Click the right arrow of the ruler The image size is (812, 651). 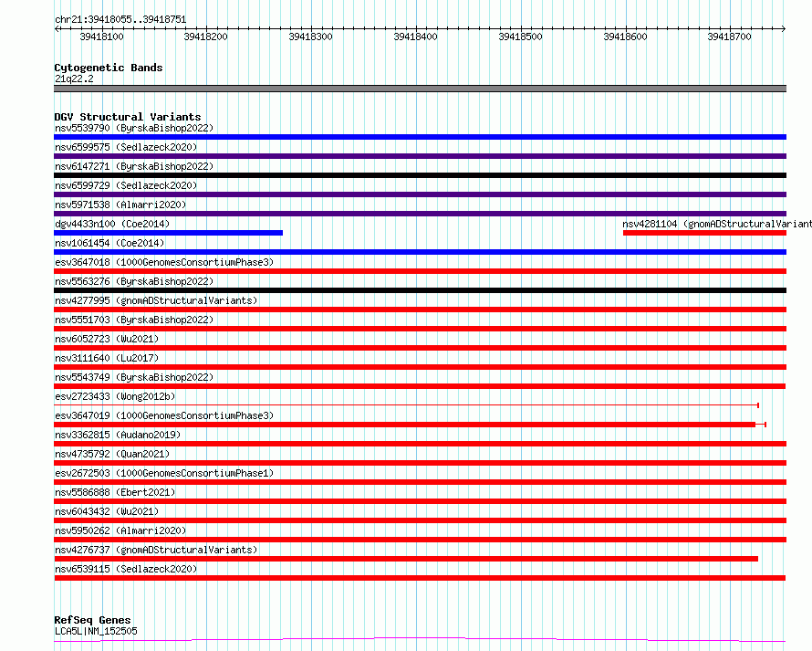(x=783, y=28)
